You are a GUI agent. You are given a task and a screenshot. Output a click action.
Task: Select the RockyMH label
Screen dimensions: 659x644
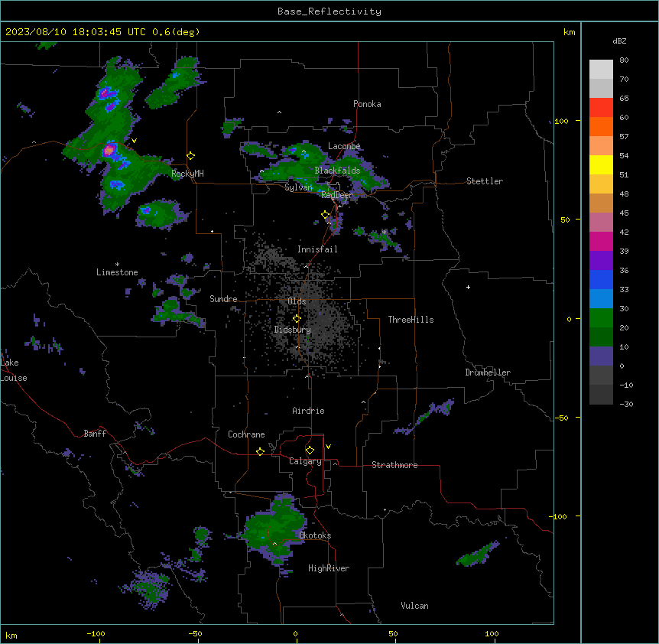[187, 174]
